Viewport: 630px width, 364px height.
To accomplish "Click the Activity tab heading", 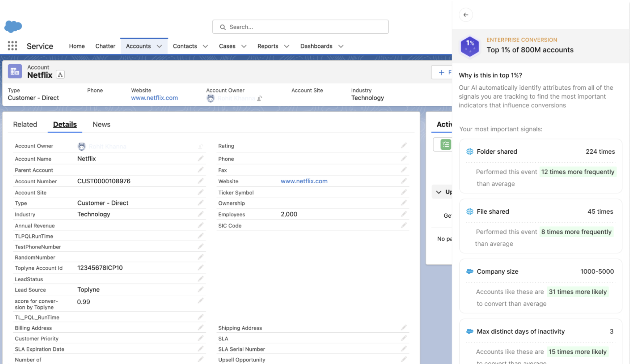I will click(x=444, y=124).
